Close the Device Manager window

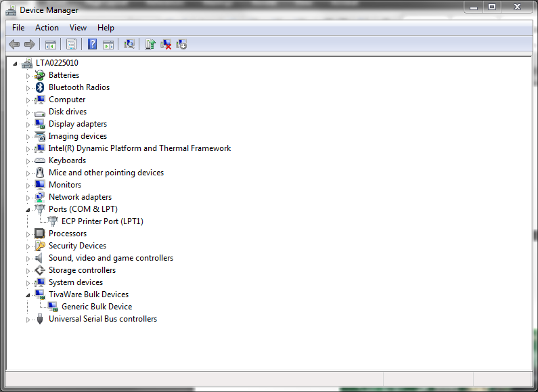[518, 7]
